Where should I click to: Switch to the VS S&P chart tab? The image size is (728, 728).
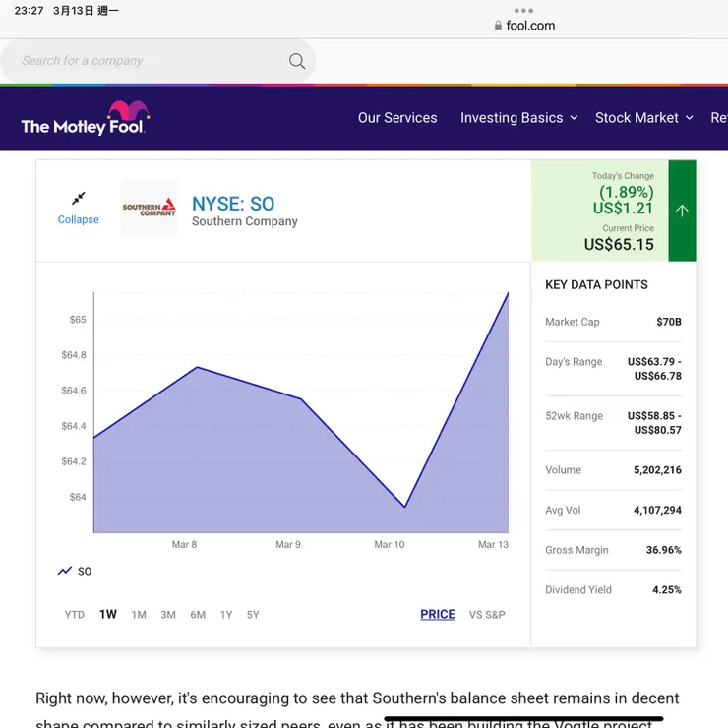487,615
